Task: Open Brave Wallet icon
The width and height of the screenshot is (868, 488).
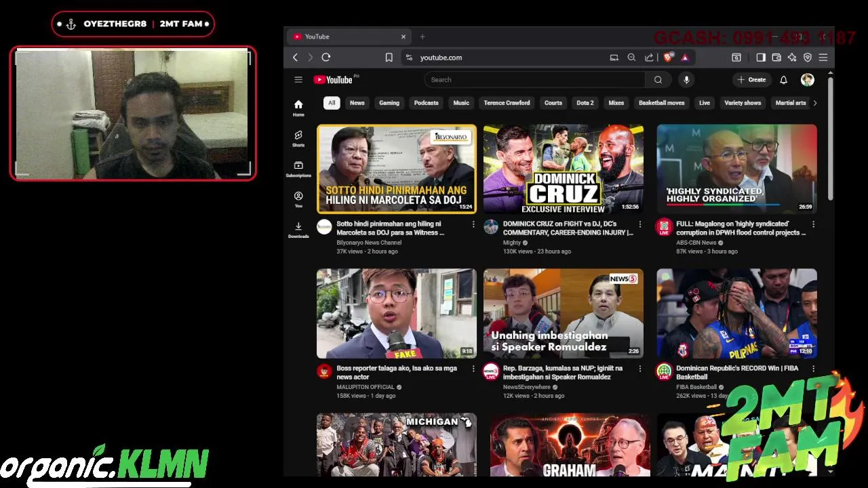Action: tap(776, 58)
